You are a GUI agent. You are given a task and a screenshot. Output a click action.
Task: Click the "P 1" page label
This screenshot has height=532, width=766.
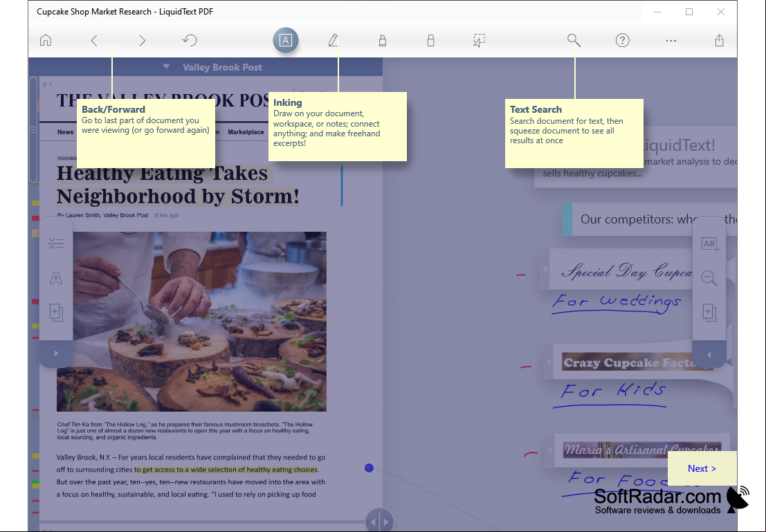point(47,85)
